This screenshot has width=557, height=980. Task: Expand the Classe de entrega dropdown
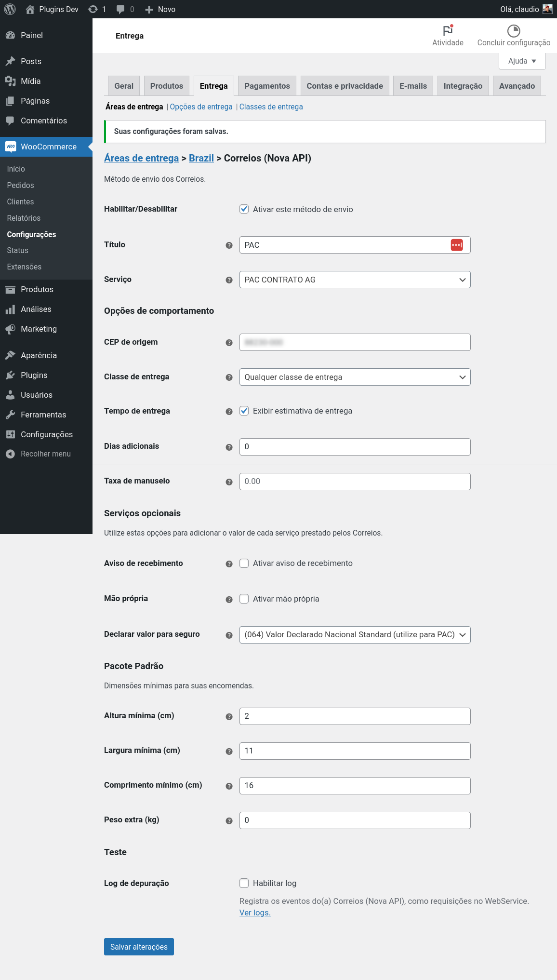pos(355,377)
